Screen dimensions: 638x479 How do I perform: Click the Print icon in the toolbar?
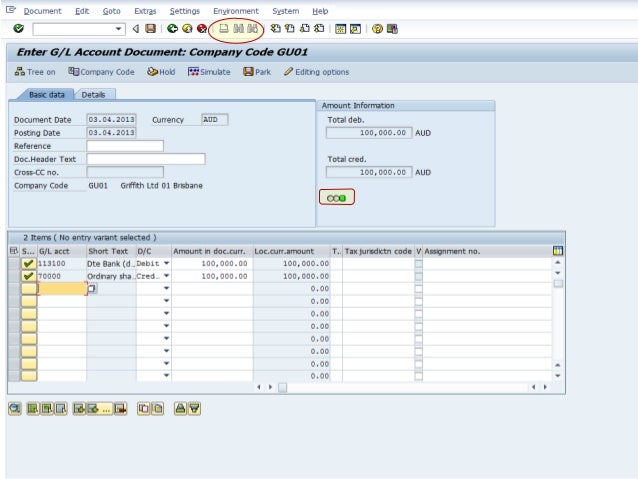(x=224, y=28)
